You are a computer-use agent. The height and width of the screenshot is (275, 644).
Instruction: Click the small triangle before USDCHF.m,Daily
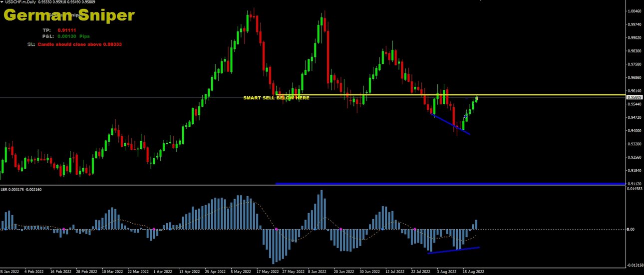(x=2, y=2)
